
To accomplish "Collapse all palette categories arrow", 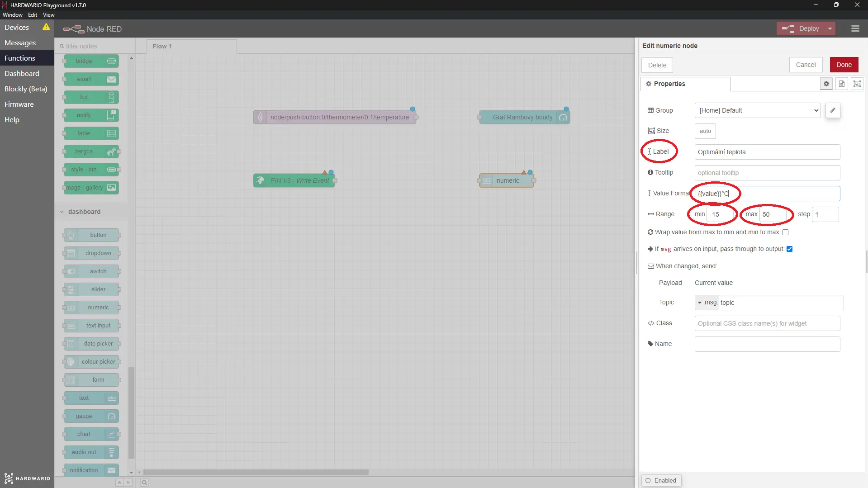I will 119,483.
